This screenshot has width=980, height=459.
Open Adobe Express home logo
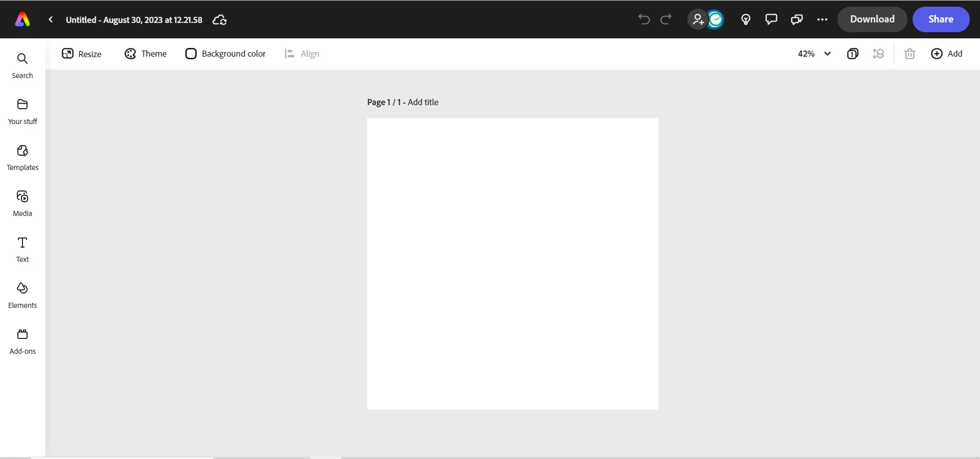[22, 19]
